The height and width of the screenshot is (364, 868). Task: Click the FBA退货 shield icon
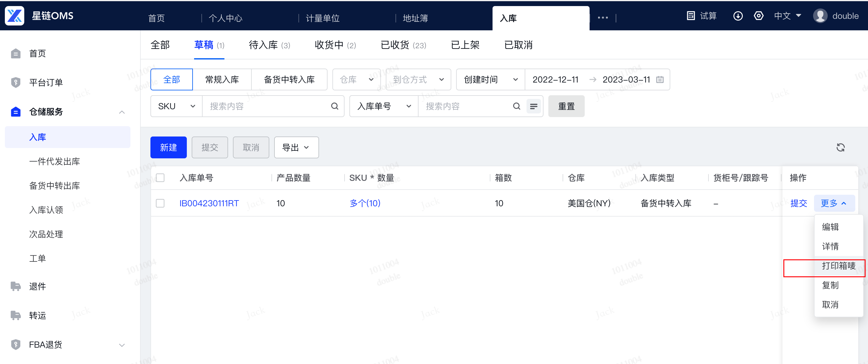coord(15,345)
